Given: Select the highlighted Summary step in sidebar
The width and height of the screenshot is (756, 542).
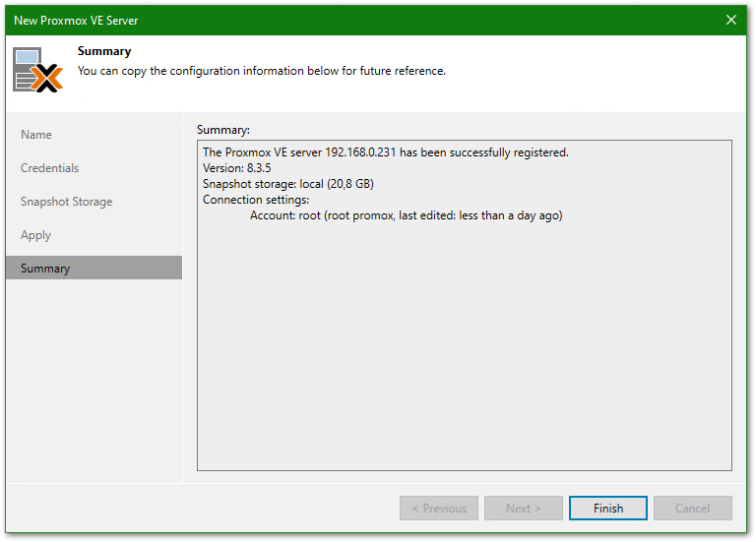Looking at the screenshot, I should pos(45,269).
